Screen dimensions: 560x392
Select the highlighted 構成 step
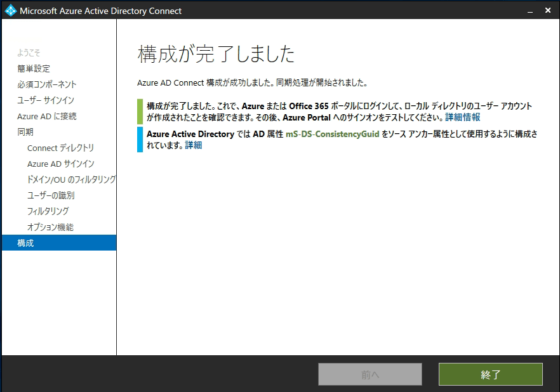click(59, 242)
